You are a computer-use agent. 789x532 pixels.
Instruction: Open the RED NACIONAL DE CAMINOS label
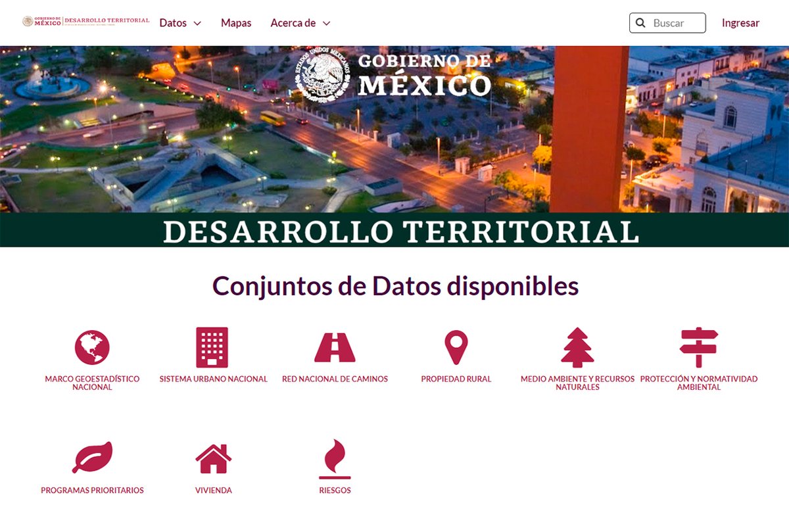click(335, 379)
